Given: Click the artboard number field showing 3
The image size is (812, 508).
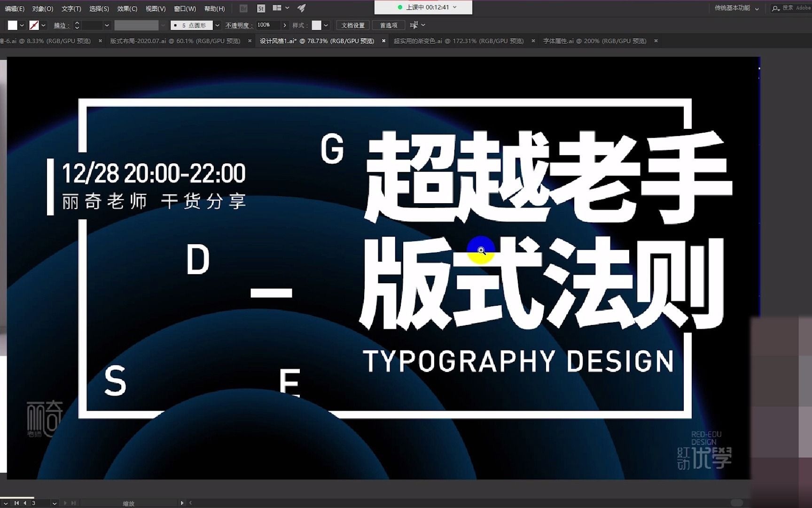Looking at the screenshot, I should coord(40,503).
